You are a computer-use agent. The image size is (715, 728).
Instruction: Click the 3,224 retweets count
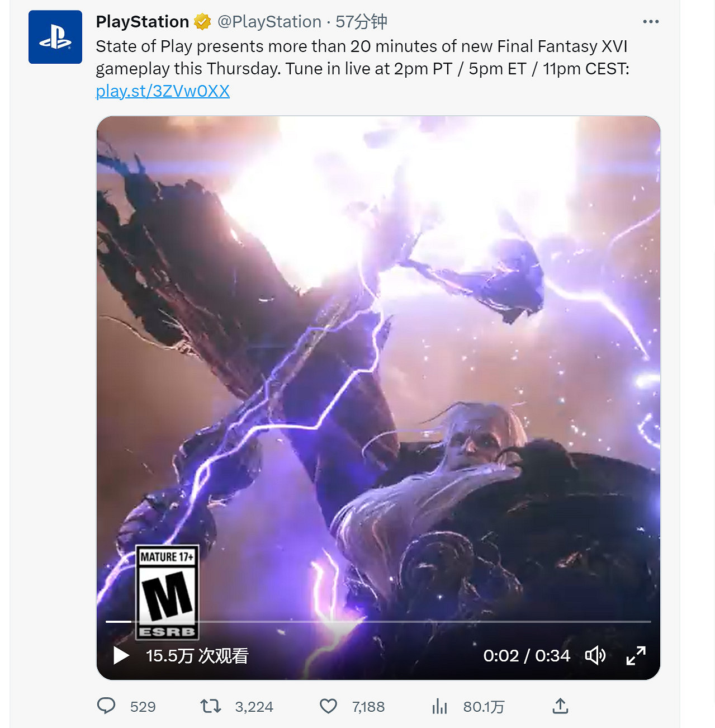[254, 707]
